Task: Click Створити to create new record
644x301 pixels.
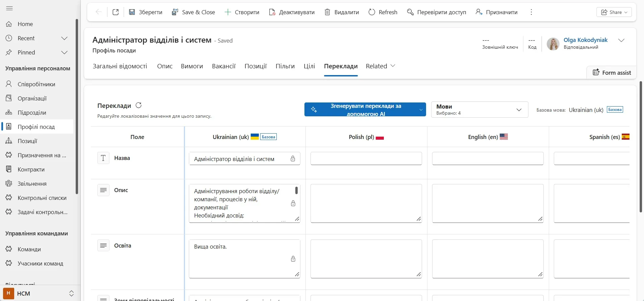Action: click(242, 12)
